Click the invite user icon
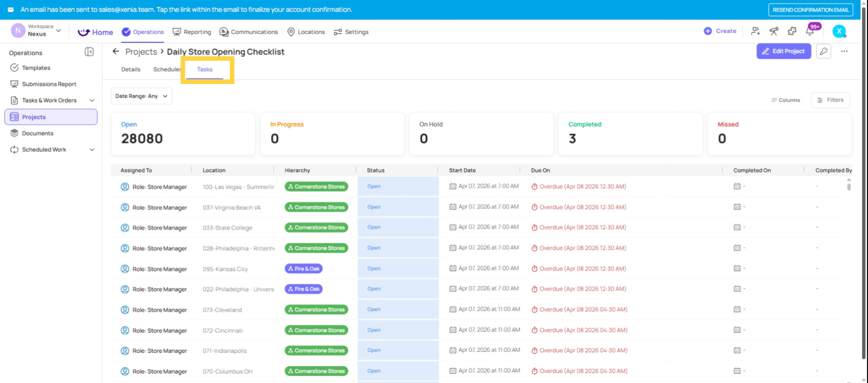This screenshot has width=868, height=383. [755, 31]
